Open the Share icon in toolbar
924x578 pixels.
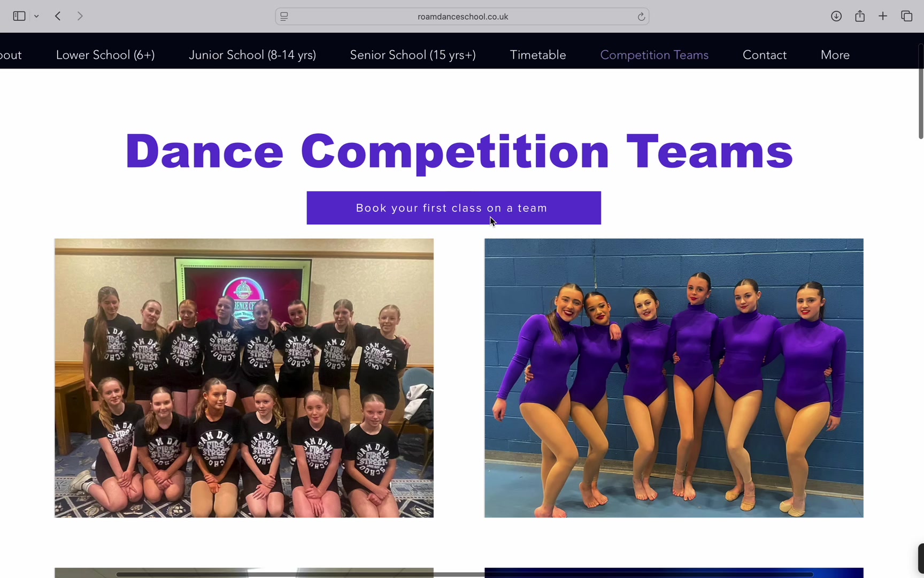pos(860,16)
